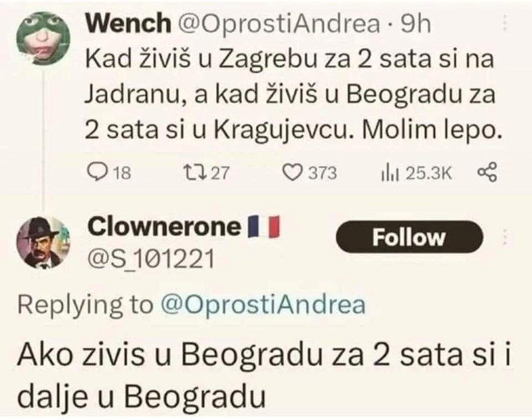Click the 373 likes count
Image resolution: width=532 pixels, height=420 pixels.
(x=323, y=173)
